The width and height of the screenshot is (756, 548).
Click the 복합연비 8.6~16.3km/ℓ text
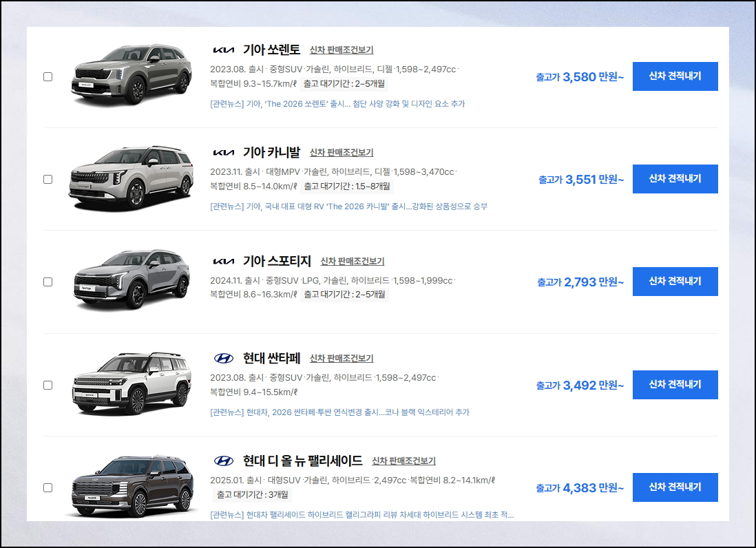pos(253,295)
